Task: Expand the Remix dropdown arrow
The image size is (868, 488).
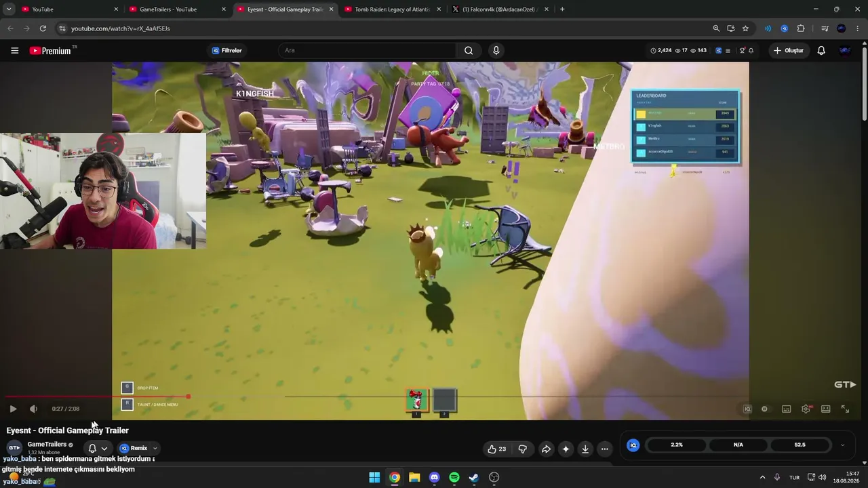Action: click(x=155, y=448)
